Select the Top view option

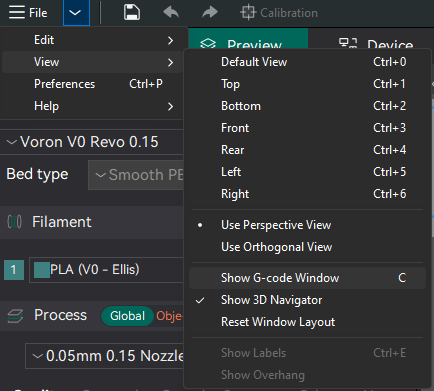click(x=307, y=84)
